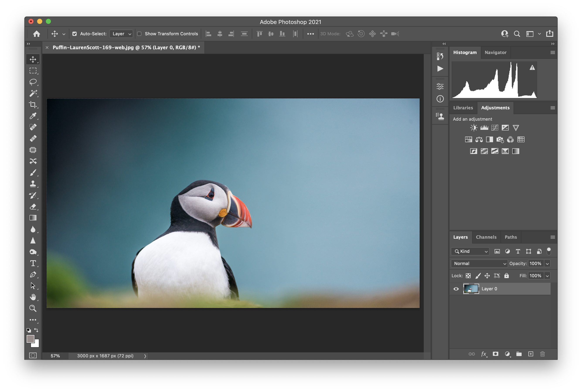
Task: Switch to the Navigator tab
Action: [x=495, y=52]
